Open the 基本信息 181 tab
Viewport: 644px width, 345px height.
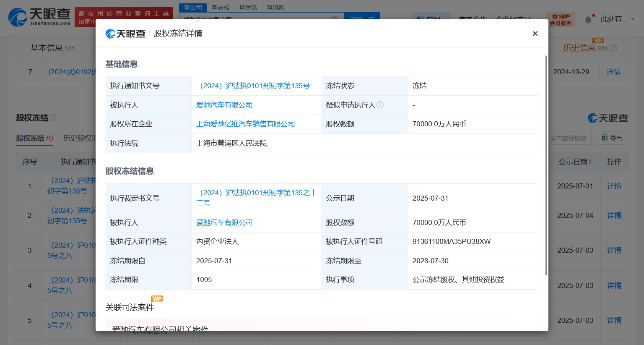pyautogui.click(x=52, y=48)
